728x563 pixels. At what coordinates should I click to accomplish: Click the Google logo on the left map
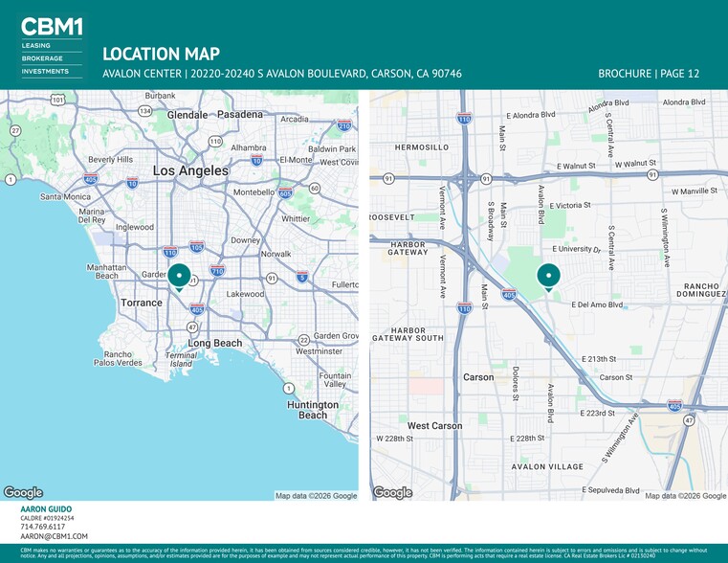[x=23, y=492]
